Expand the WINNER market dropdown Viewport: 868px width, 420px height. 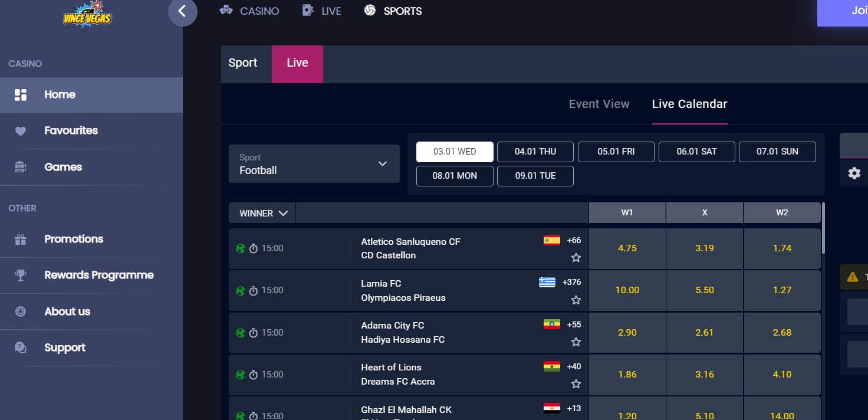tap(263, 214)
